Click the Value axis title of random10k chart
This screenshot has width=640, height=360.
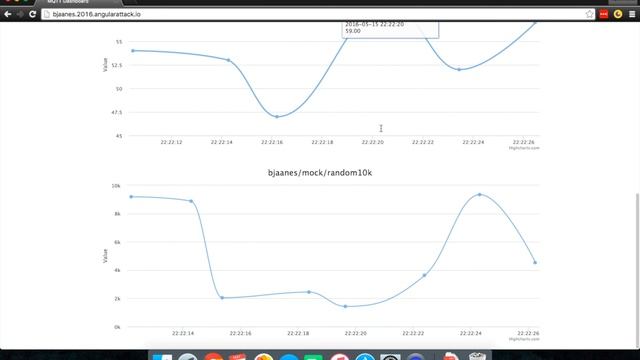[105, 256]
